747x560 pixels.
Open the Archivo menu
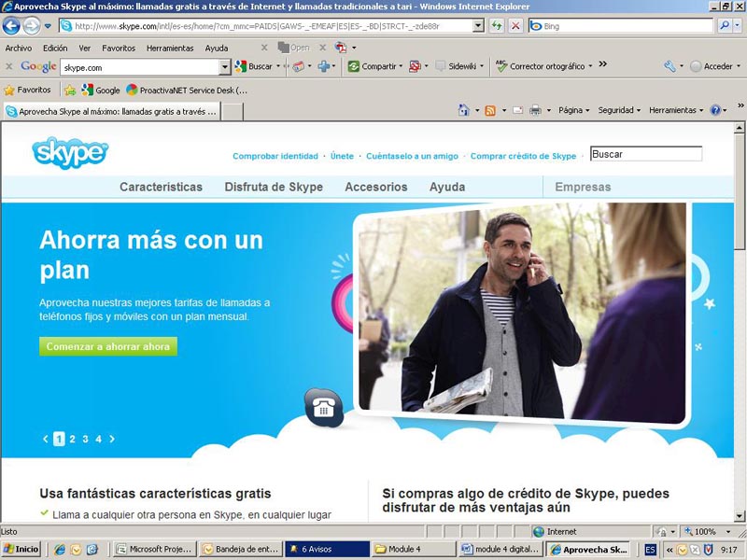(19, 49)
